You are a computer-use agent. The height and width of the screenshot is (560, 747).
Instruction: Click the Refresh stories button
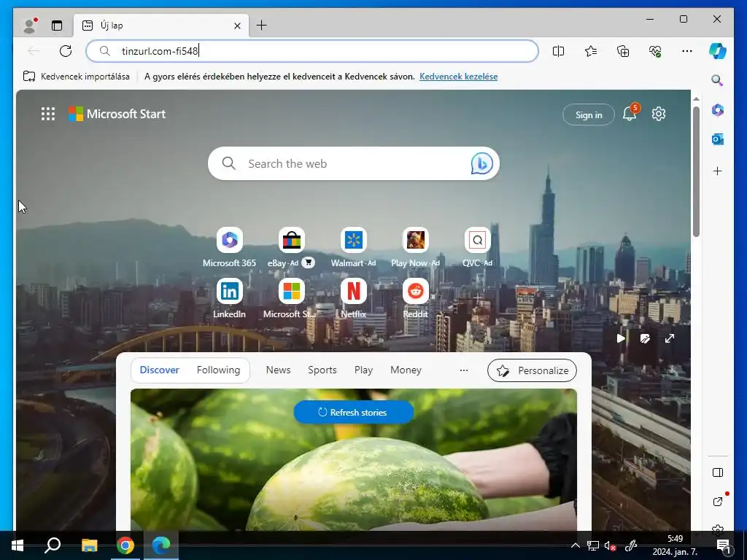(354, 413)
